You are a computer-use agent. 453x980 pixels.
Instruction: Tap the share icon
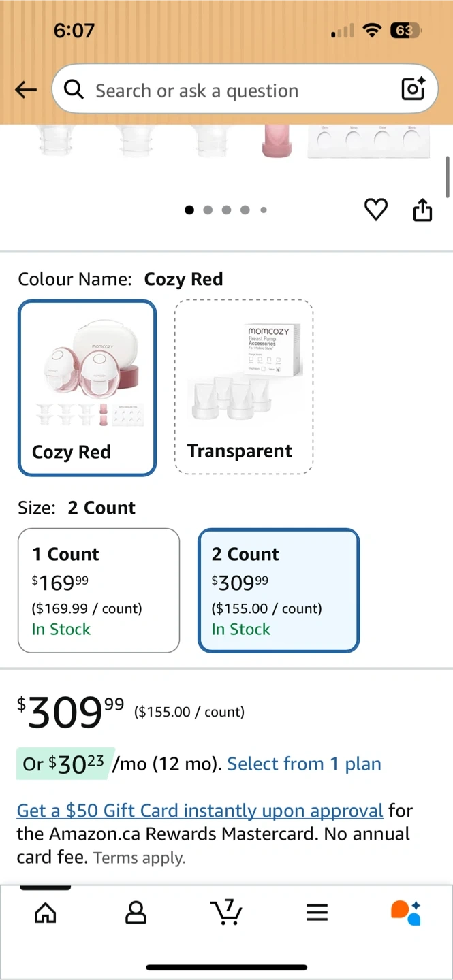click(x=422, y=210)
